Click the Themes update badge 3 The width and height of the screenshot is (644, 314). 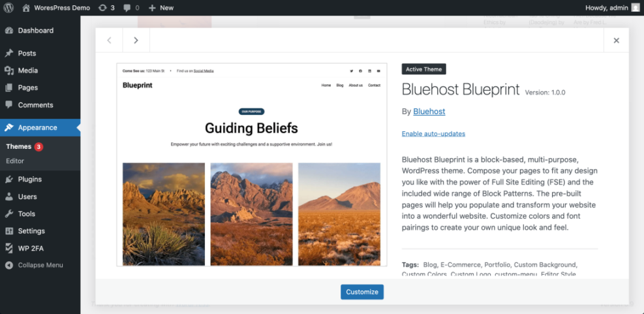(38, 147)
